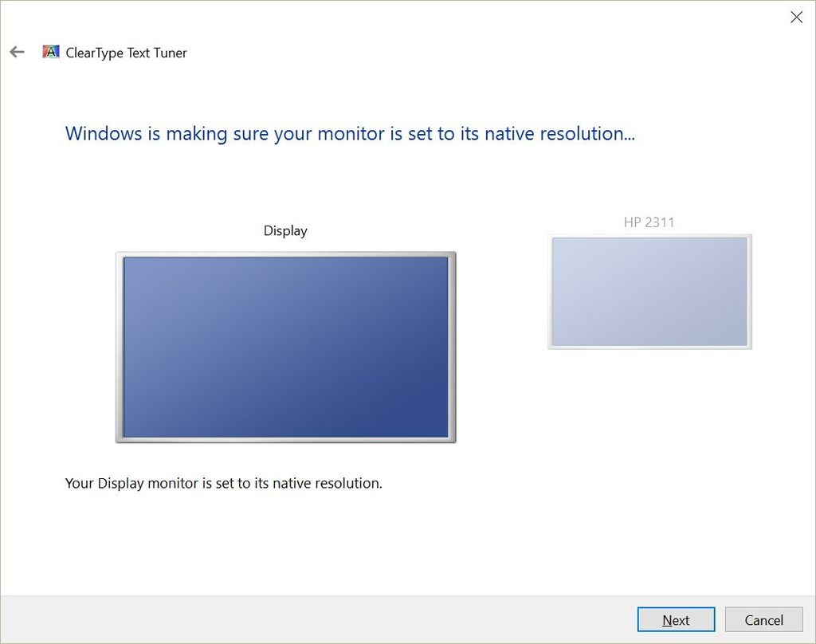This screenshot has height=644, width=816.
Task: Proceed forward with the Next button
Action: 676,619
